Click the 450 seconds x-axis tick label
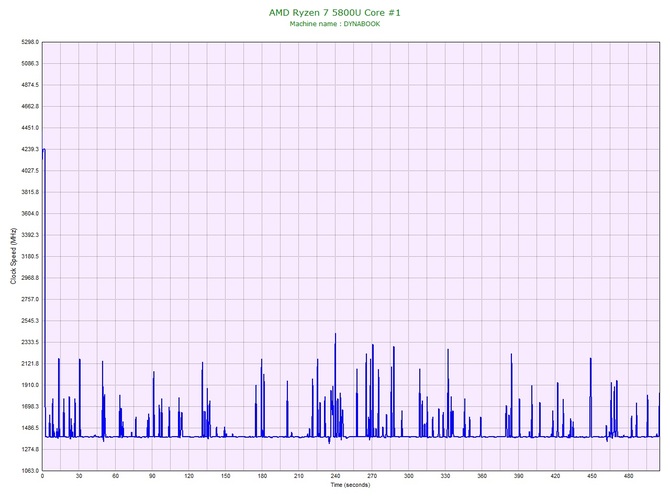 click(592, 476)
